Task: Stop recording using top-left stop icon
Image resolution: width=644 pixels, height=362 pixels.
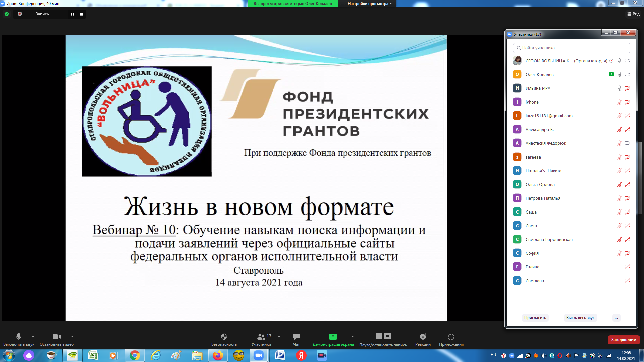Action: pyautogui.click(x=82, y=14)
